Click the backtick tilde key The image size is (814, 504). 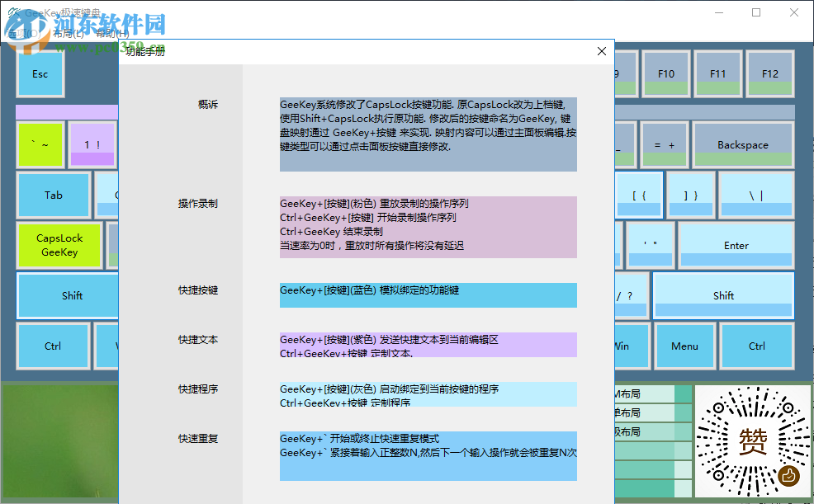coord(40,144)
